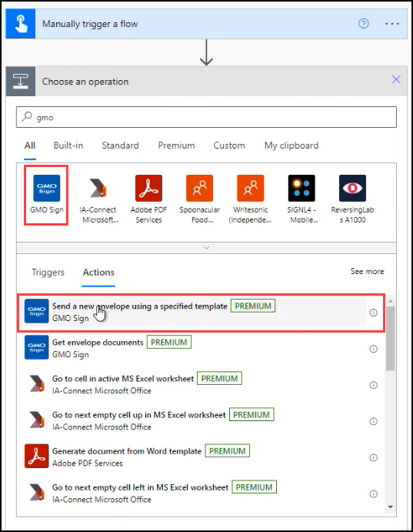Switch to the All tab
This screenshot has height=532, width=413.
click(x=30, y=146)
